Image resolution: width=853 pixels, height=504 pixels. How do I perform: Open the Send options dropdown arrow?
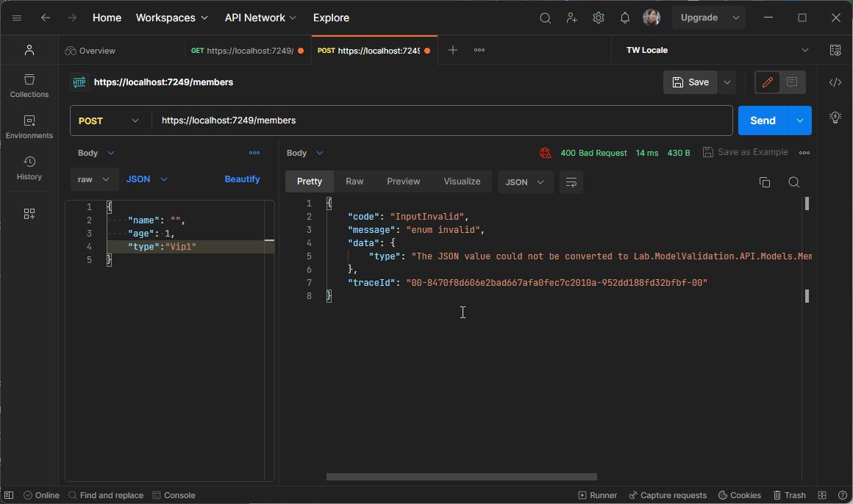click(800, 120)
